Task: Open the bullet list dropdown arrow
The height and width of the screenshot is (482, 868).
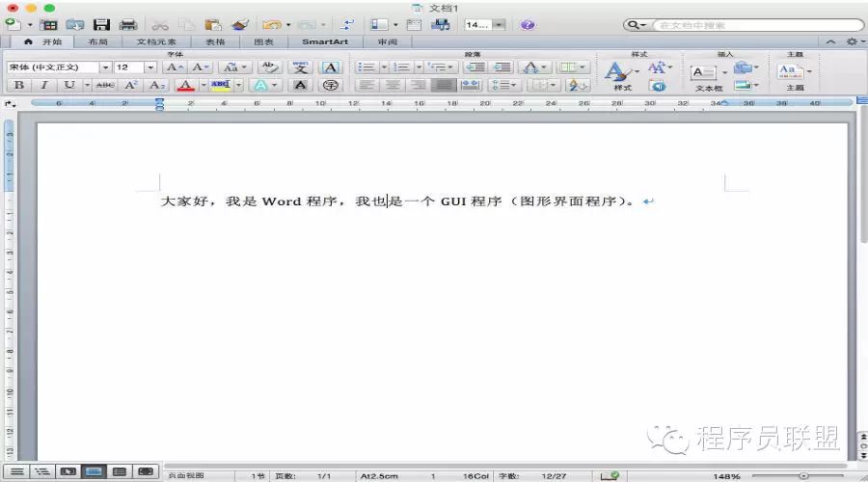Action: click(x=384, y=67)
